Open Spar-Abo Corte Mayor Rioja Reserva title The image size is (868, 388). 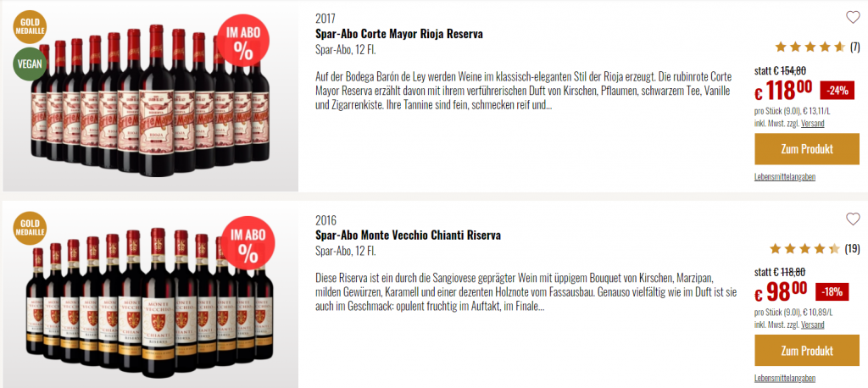tap(398, 34)
